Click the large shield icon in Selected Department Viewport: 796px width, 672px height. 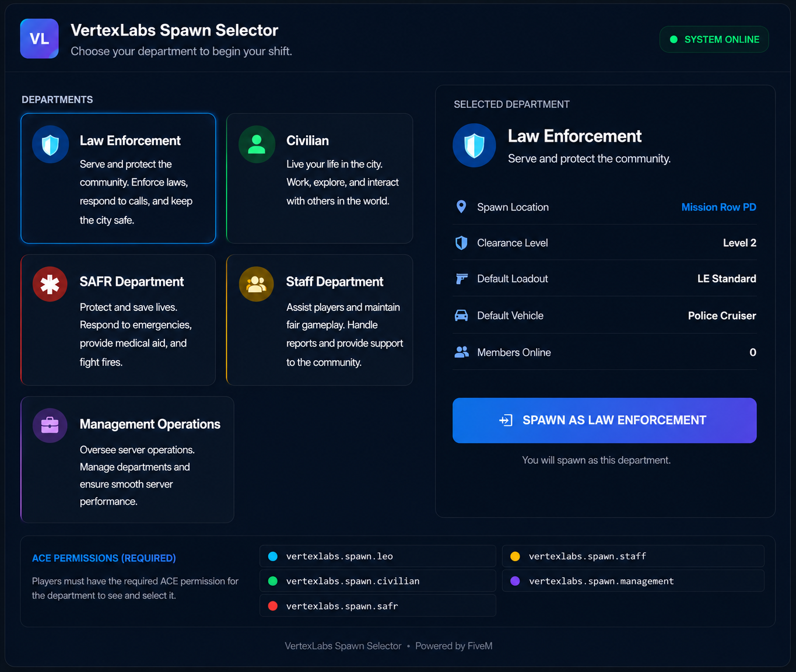tap(474, 145)
